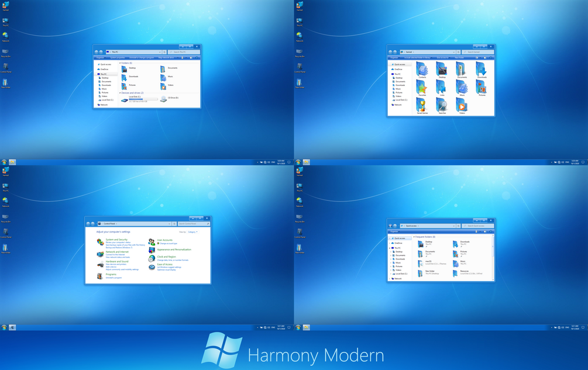This screenshot has height=370, width=588.
Task: Open the large Links folder in the hamed window
Action: (x=441, y=87)
